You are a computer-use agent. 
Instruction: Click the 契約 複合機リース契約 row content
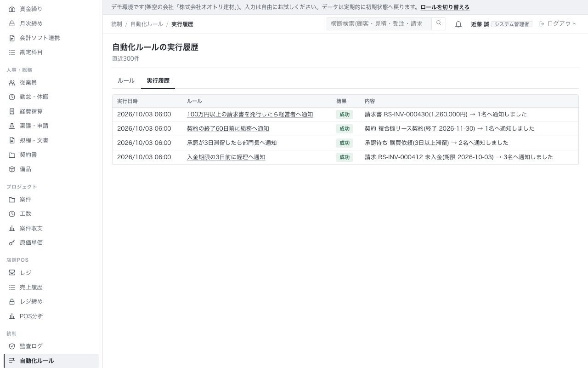click(449, 128)
